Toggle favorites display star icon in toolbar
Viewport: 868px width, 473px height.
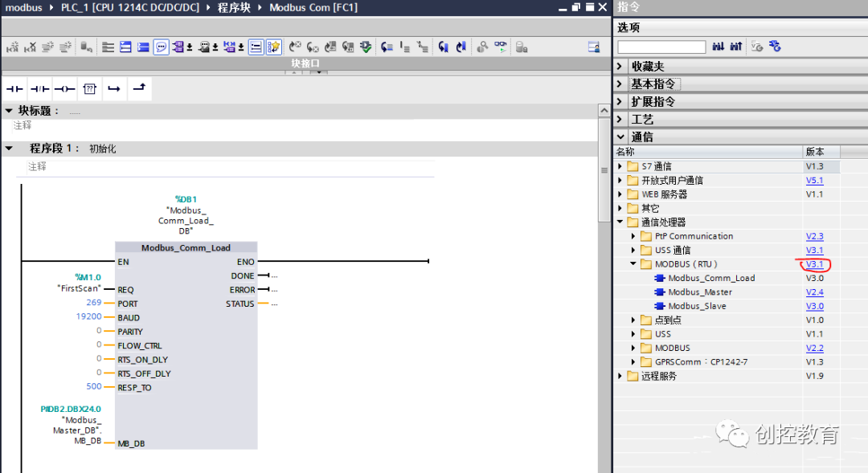tap(273, 47)
